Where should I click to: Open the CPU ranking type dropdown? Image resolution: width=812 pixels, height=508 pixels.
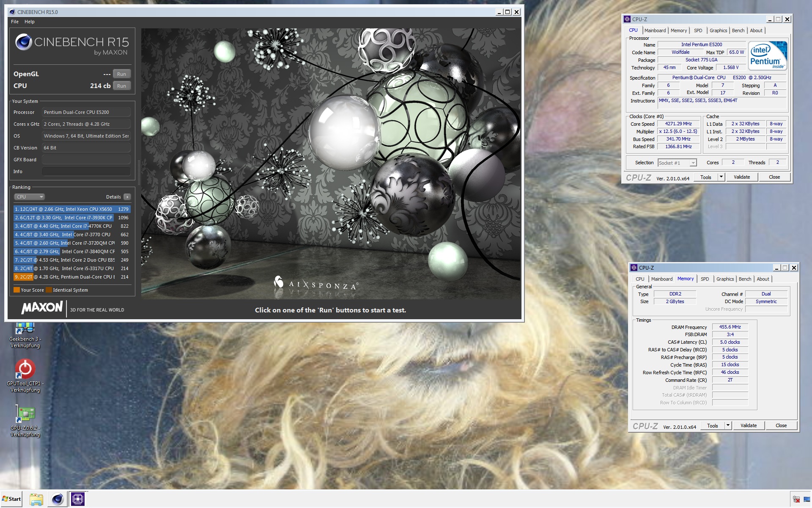pyautogui.click(x=30, y=197)
